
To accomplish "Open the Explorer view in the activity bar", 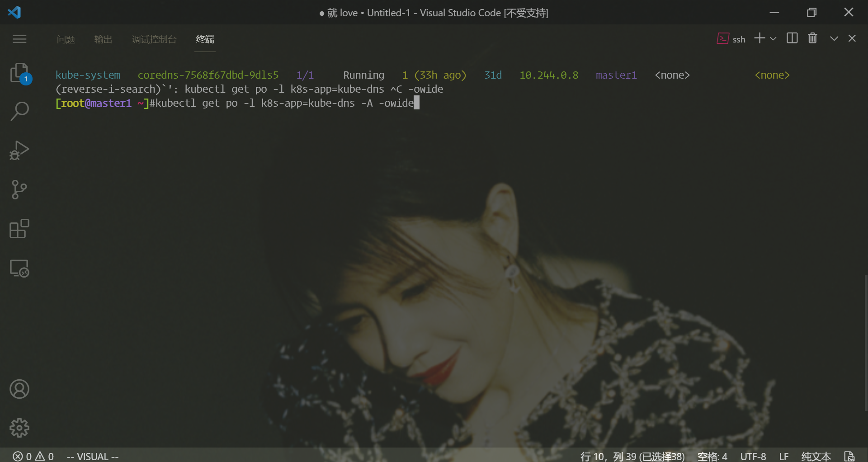I will [x=19, y=73].
